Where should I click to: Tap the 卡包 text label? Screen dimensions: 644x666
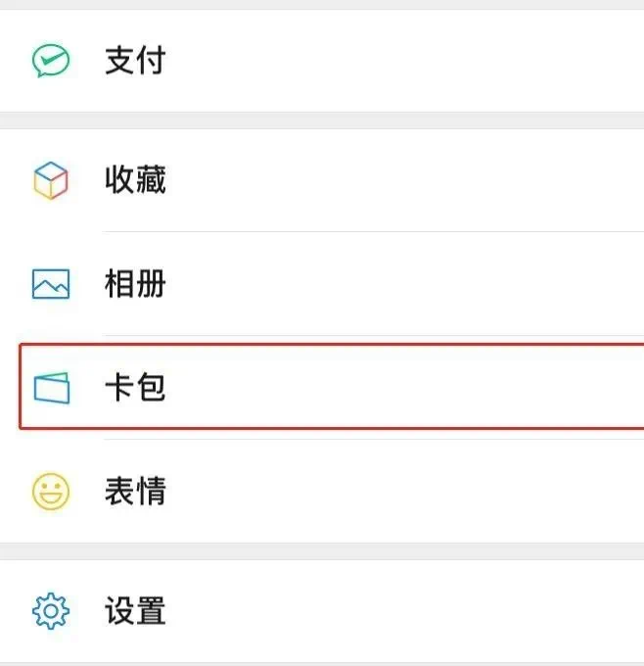(x=135, y=388)
